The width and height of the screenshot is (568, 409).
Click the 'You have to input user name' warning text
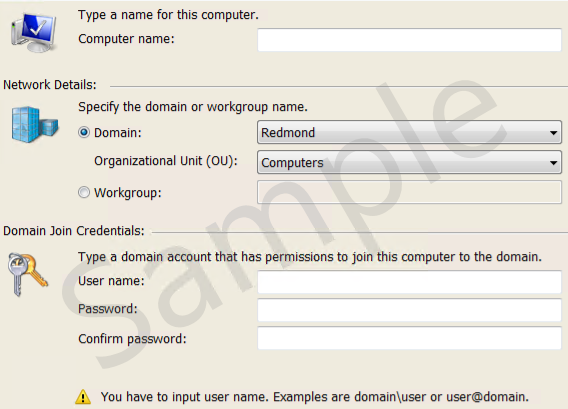[x=314, y=397]
